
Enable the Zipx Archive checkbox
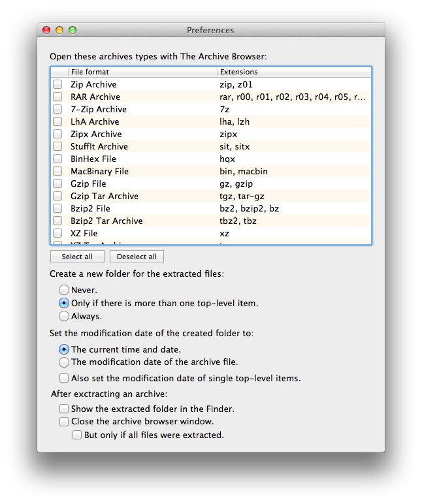pos(57,134)
